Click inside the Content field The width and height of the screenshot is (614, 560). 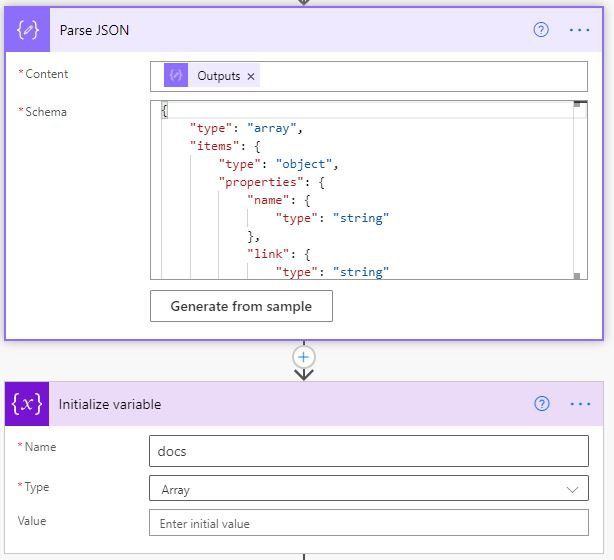click(x=369, y=76)
